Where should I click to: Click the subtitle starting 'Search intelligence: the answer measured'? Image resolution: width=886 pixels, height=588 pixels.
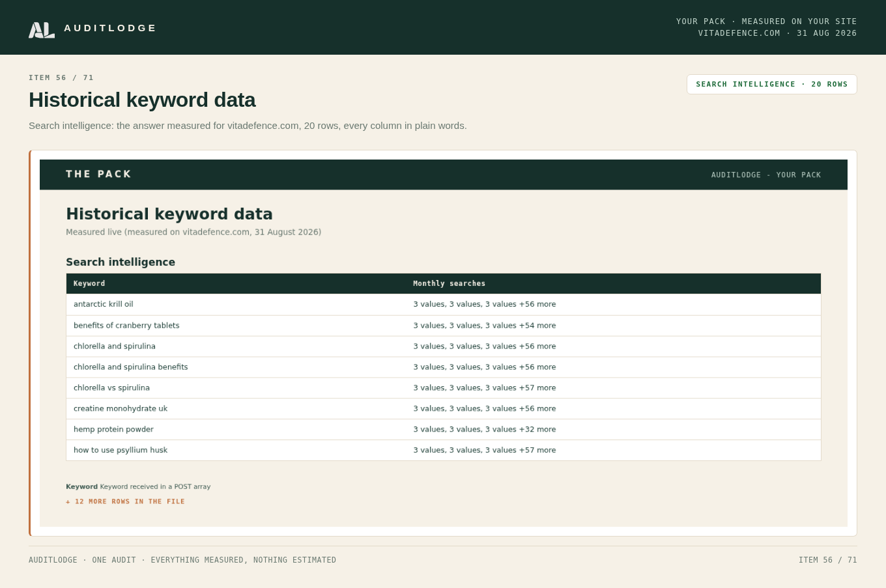pyautogui.click(x=248, y=126)
